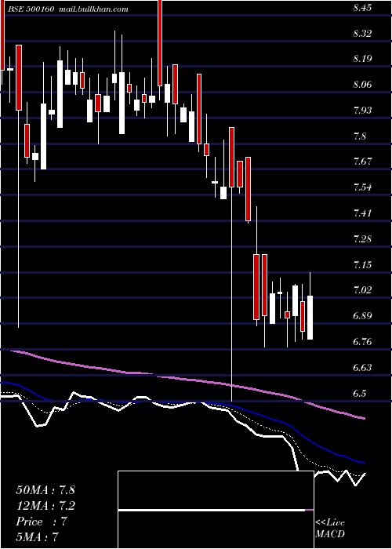Select the 6.5 price axis label

[360, 393]
